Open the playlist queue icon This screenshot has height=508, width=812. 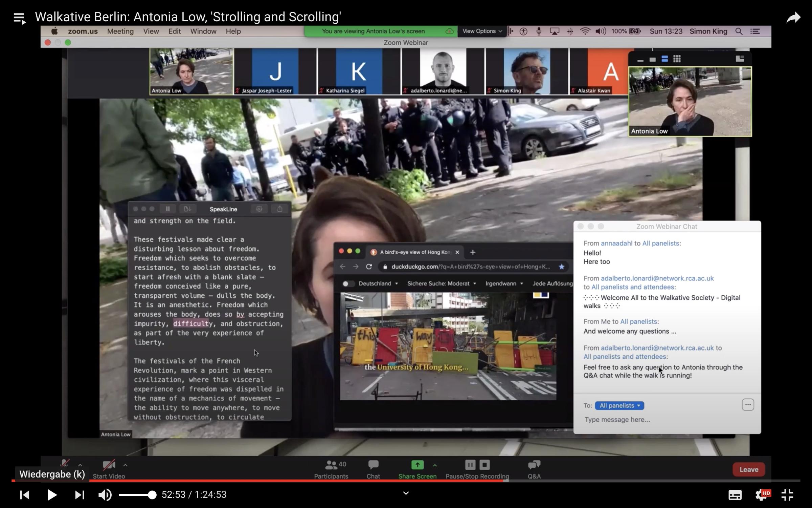(x=20, y=18)
